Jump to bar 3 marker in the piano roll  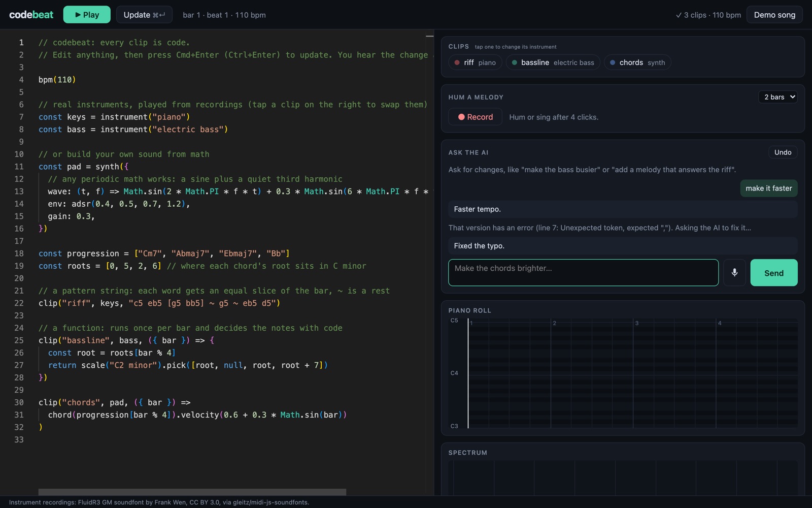[637, 323]
